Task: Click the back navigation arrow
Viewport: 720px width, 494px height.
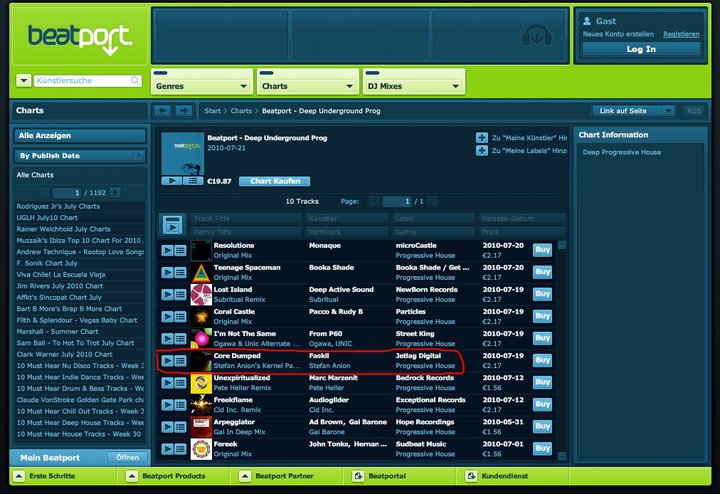Action: (x=164, y=110)
